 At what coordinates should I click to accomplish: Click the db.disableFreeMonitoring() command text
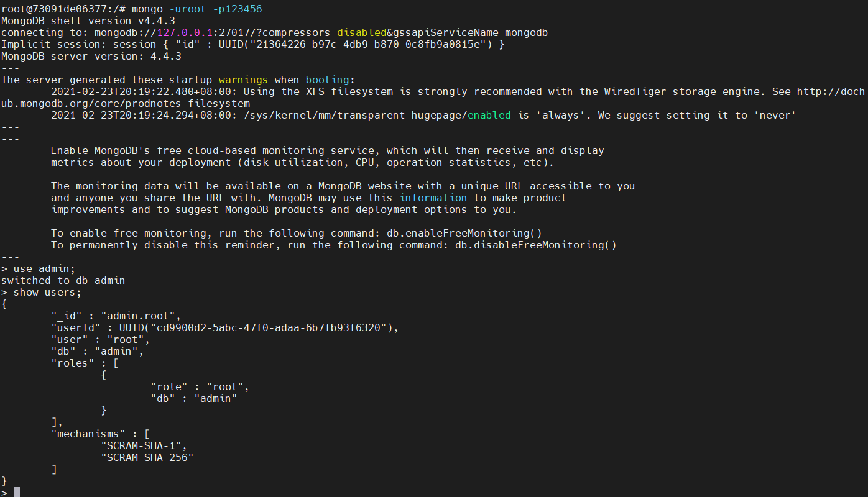535,245
